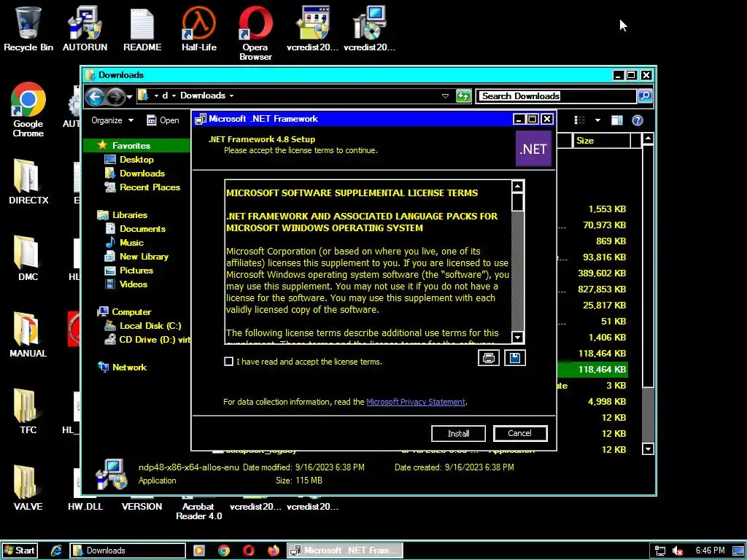
Task: Open the change view dropdown arrow
Action: pos(597,120)
